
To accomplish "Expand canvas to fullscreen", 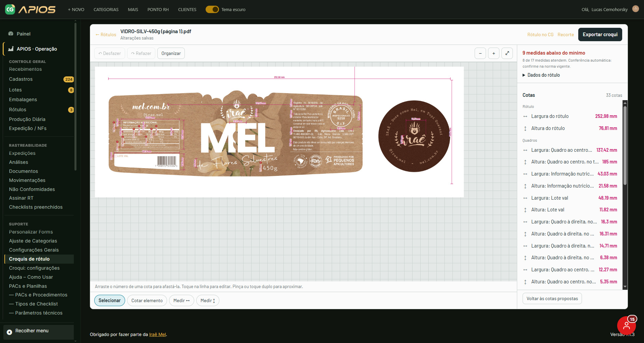I will [507, 53].
